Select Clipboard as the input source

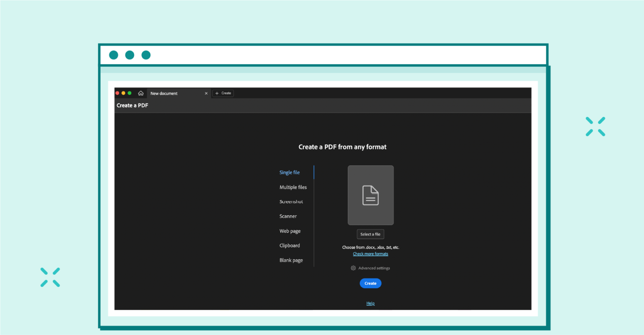pyautogui.click(x=289, y=245)
